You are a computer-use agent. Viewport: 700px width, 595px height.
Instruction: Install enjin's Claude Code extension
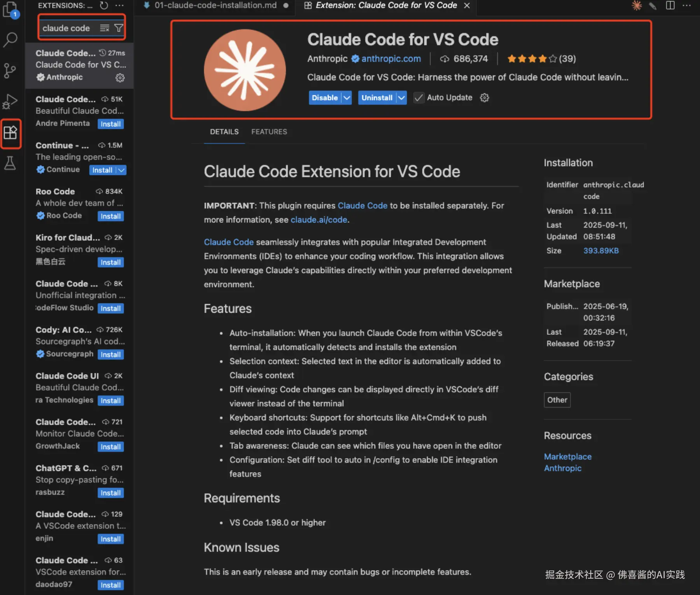[x=111, y=539]
